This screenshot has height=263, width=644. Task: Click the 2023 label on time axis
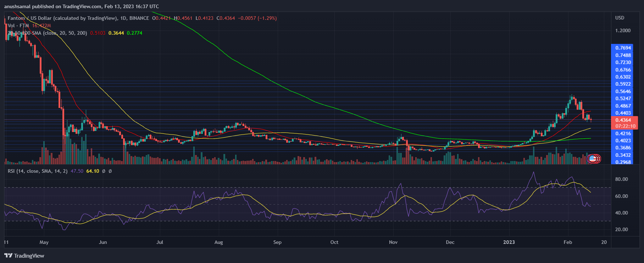[x=509, y=242]
